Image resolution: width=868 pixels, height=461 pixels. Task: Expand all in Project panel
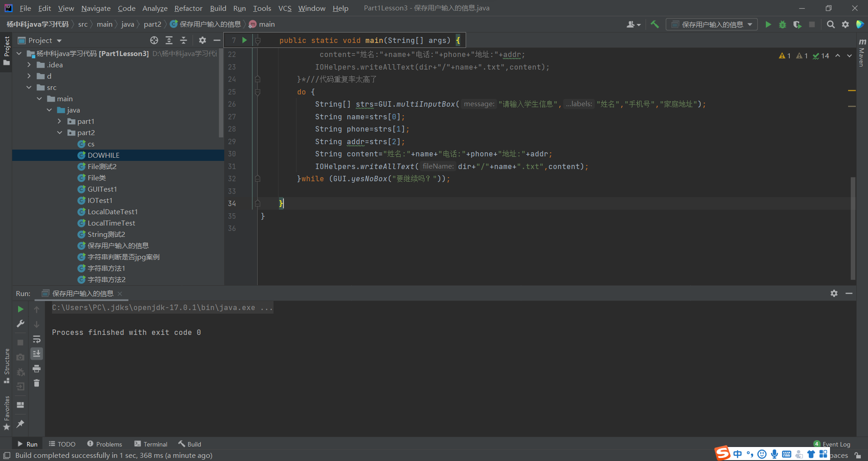tap(169, 40)
